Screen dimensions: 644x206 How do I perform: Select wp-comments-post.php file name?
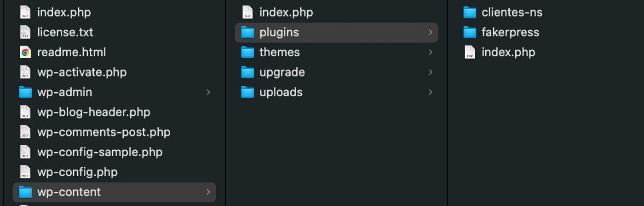[x=103, y=132]
